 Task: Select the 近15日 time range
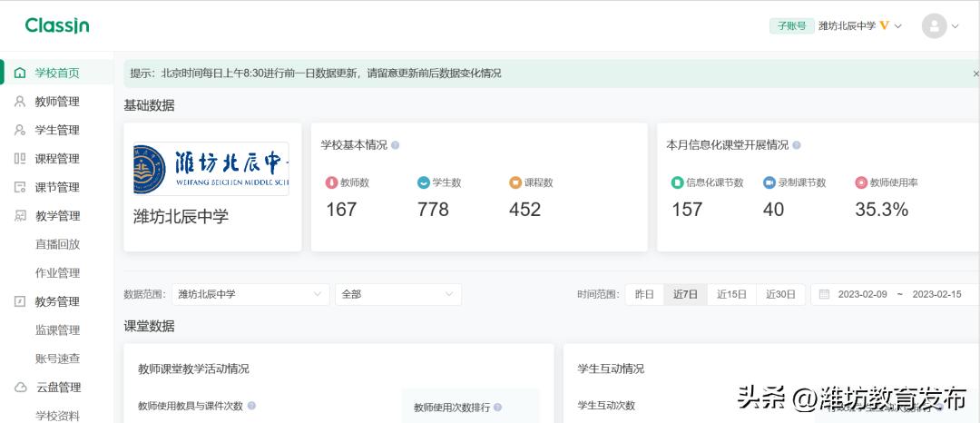(x=732, y=294)
